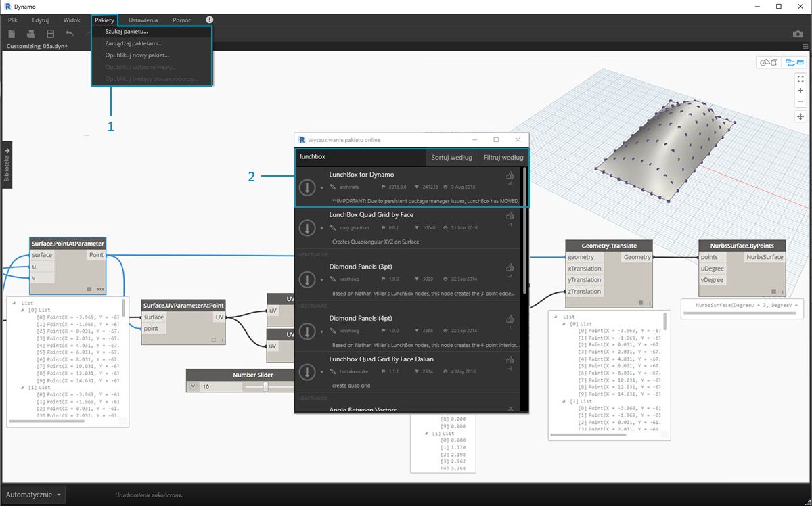The height and width of the screenshot is (506, 812).
Task: Download Diamond Panels (4pt) package
Action: (307, 331)
